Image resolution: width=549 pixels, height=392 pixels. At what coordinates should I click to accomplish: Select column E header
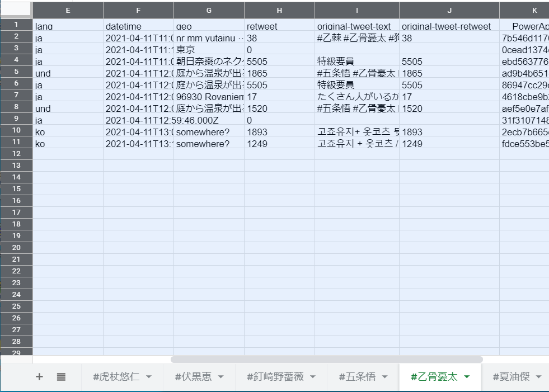68,11
